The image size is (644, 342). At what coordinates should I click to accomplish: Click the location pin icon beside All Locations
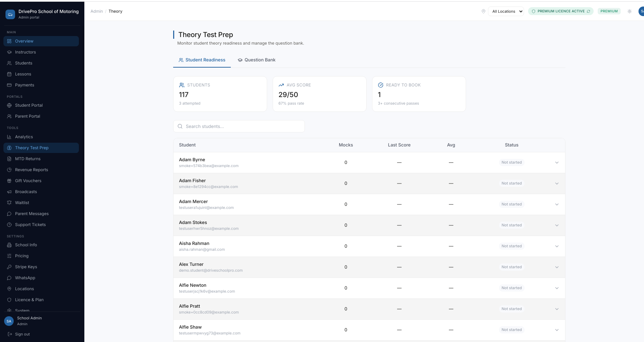coord(484,11)
